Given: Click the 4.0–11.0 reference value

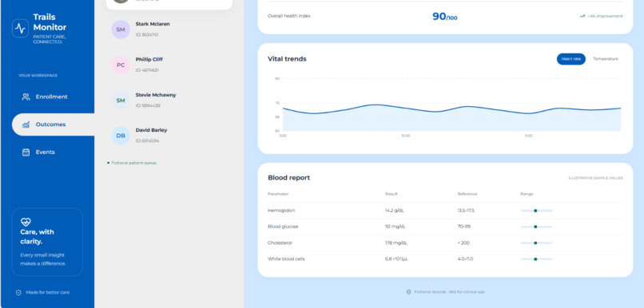Looking at the screenshot, I should tap(465, 259).
